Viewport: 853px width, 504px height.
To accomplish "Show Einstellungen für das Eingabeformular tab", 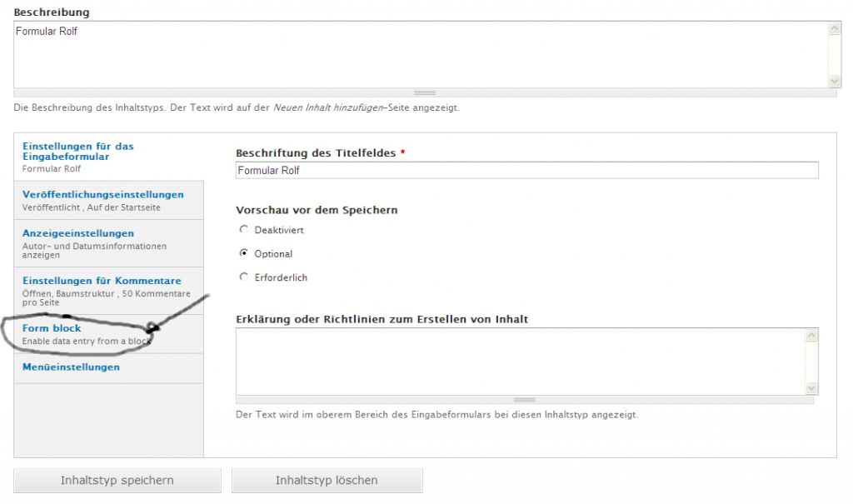I will 77,151.
